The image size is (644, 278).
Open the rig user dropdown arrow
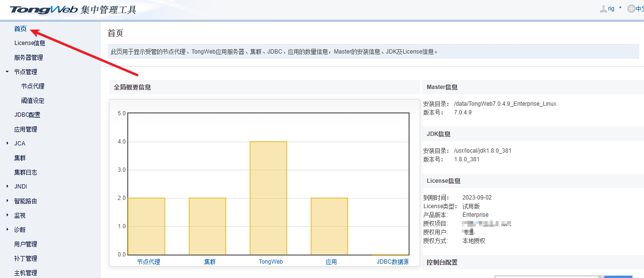(x=620, y=8)
